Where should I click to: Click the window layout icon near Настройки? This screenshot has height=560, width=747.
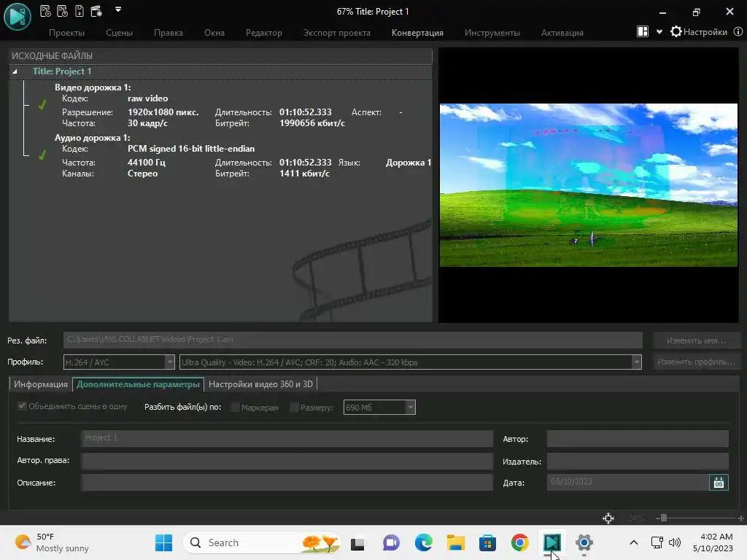642,32
